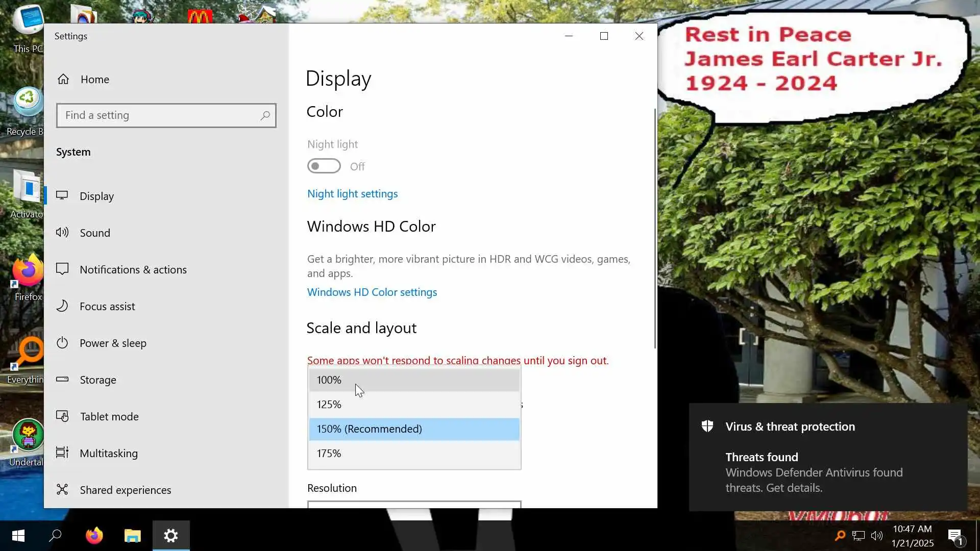Viewport: 980px width, 551px height.
Task: Open Firefox from the taskbar
Action: [94, 536]
